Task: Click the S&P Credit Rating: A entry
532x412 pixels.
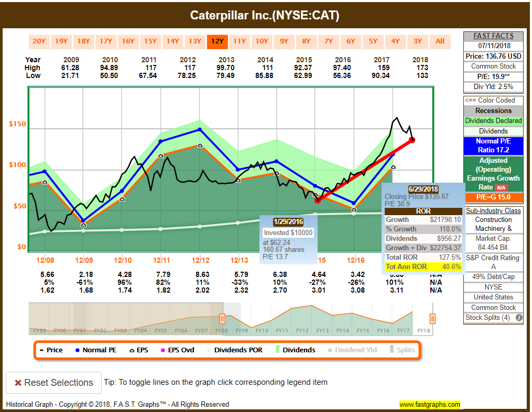Action: (493, 262)
